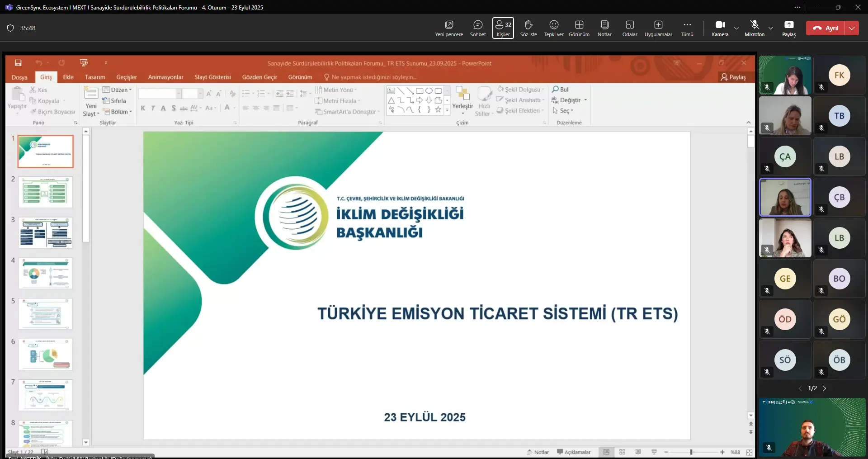Viewport: 868px width, 459px height.
Task: Switch to the Geçişler ribbon tab
Action: [x=127, y=77]
